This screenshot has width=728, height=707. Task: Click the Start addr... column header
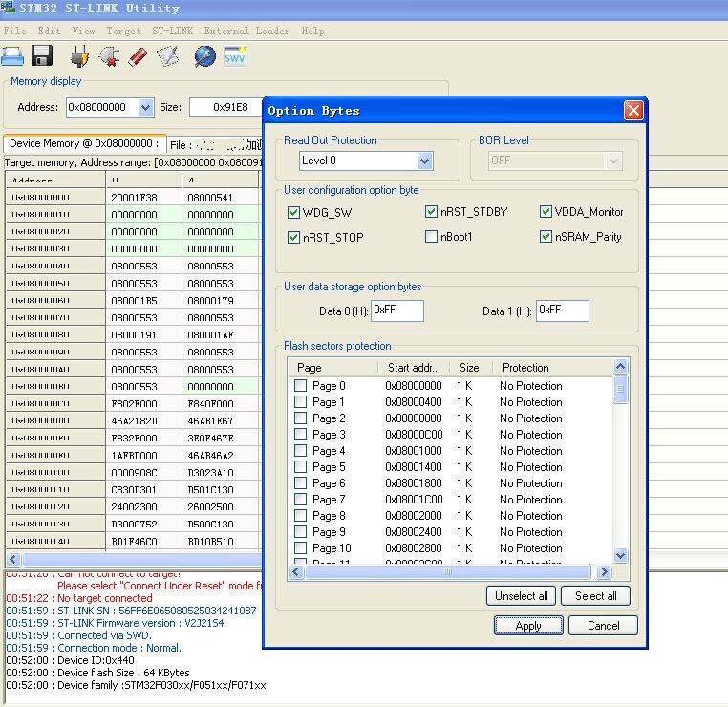414,368
